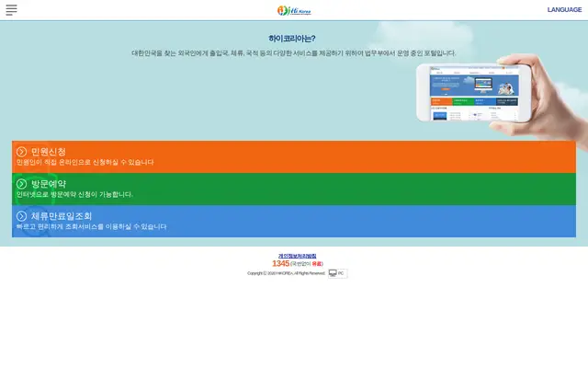
Task: Click text 빠르고 편리하게 조회서비스를 이용하실 수 있습니다
Action: coord(92,227)
